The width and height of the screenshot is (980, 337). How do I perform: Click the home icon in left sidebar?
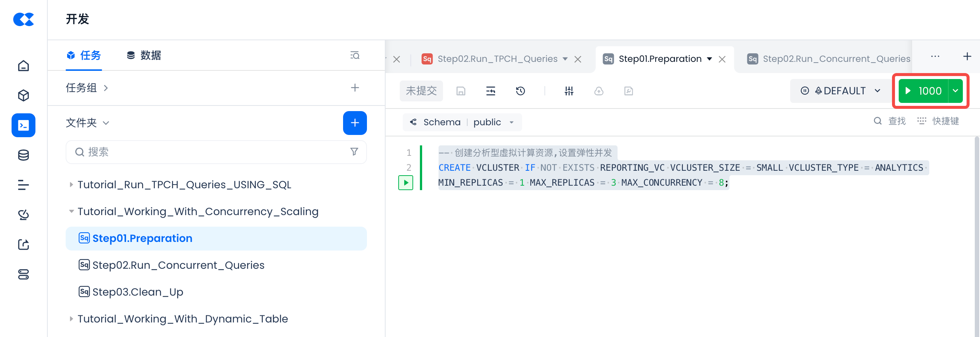coord(23,66)
